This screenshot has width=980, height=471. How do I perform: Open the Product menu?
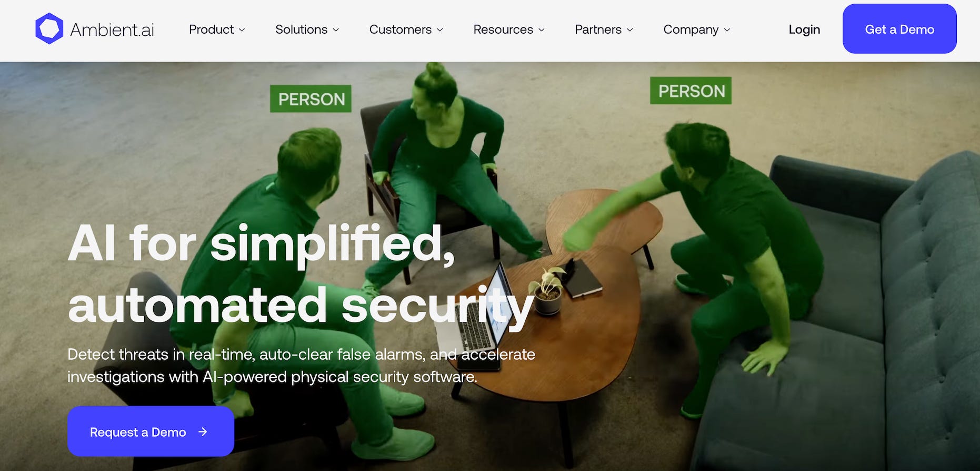217,30
